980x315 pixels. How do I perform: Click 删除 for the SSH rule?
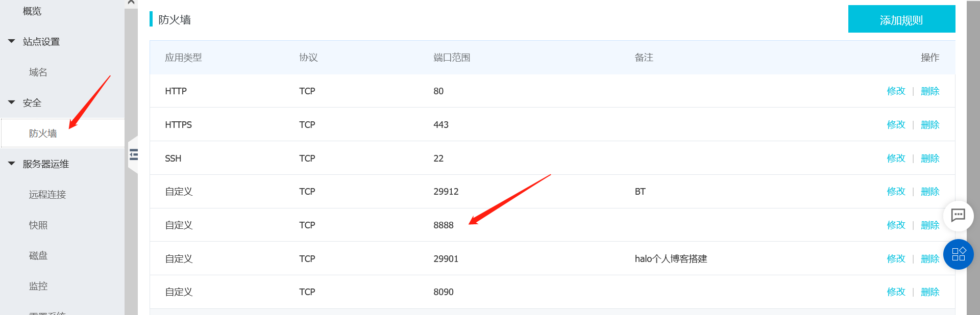click(930, 159)
